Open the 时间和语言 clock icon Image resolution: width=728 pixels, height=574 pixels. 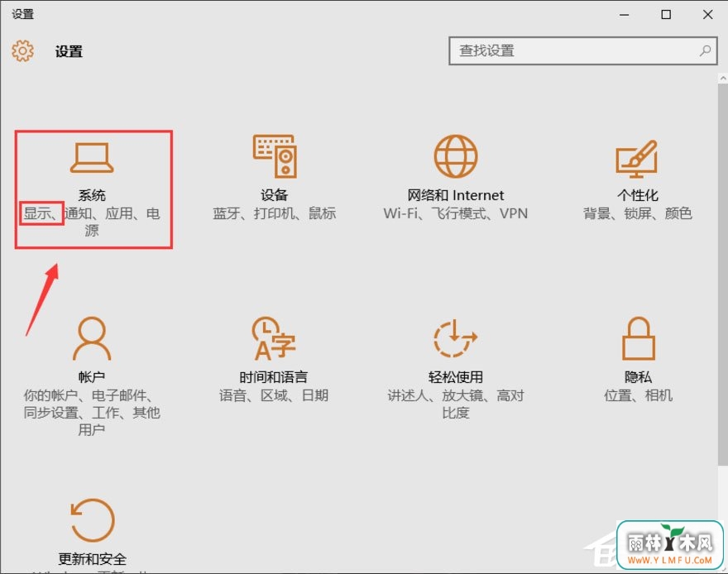274,339
